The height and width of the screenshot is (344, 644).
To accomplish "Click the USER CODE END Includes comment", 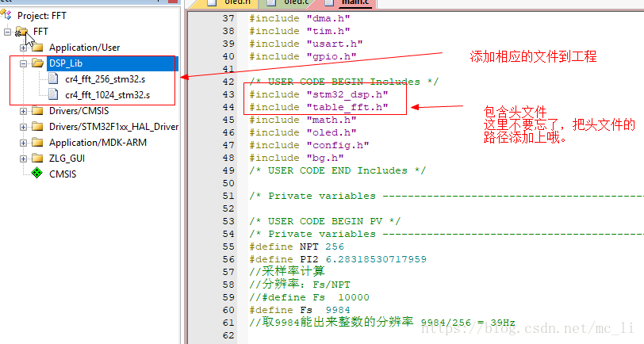I will point(338,170).
